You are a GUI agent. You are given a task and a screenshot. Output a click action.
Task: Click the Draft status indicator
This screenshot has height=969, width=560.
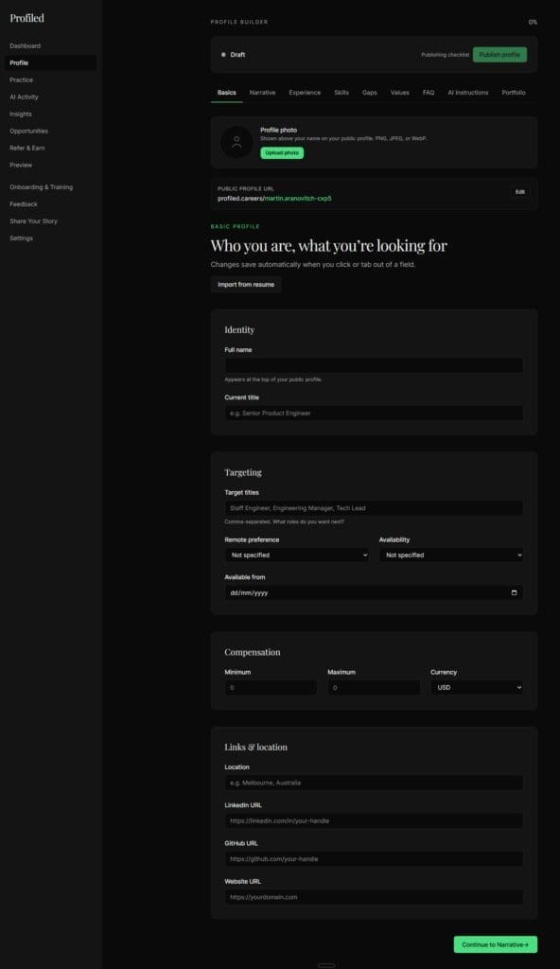(x=234, y=54)
